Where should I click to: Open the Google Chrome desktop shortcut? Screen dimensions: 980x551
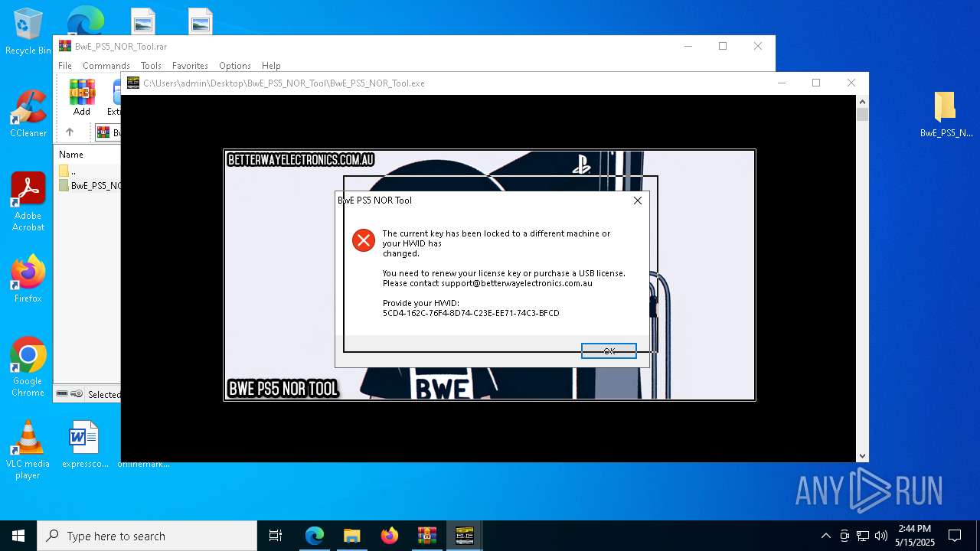[x=28, y=367]
